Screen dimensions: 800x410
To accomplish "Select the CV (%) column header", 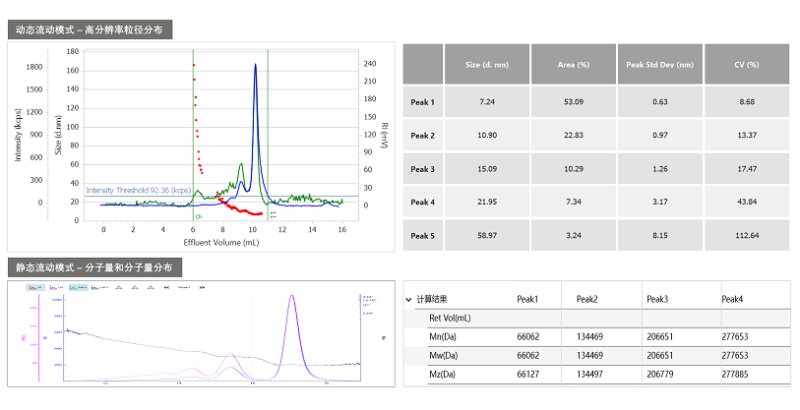I will point(746,65).
